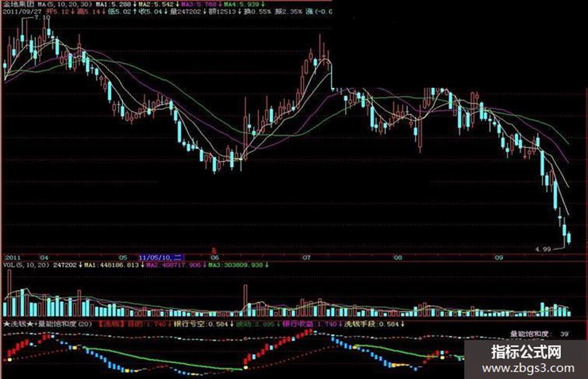Click the turnover rate 换0.55% readout
588x379 pixels.
click(257, 12)
